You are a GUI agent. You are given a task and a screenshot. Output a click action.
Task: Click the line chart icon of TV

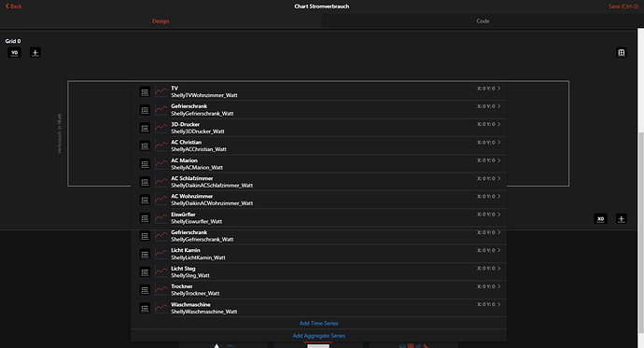(161, 92)
